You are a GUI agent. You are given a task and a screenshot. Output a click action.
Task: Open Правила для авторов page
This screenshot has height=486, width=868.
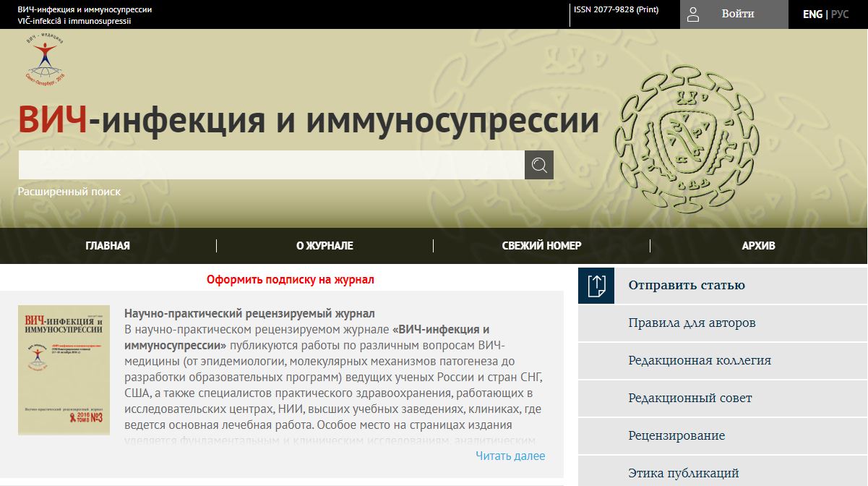click(692, 323)
